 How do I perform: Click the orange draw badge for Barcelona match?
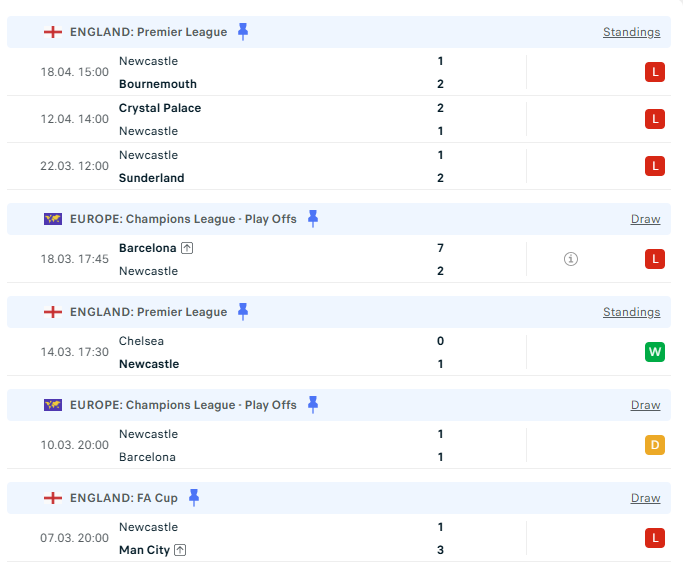click(x=655, y=445)
